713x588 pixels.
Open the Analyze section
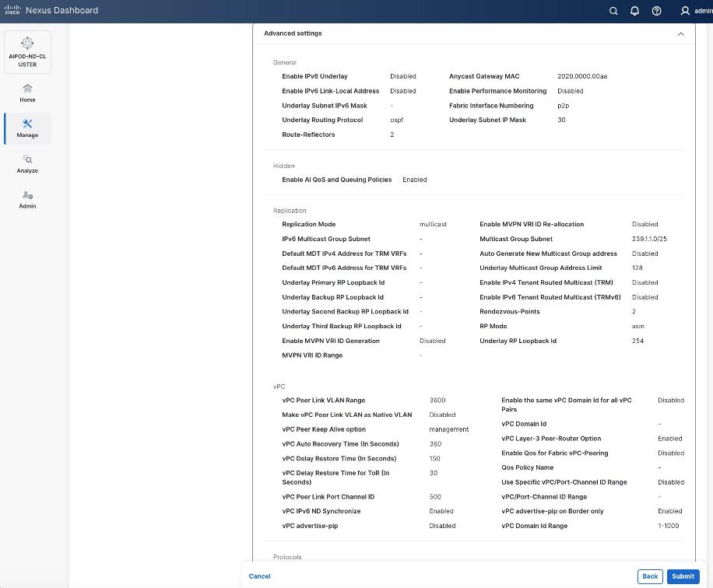(x=27, y=165)
